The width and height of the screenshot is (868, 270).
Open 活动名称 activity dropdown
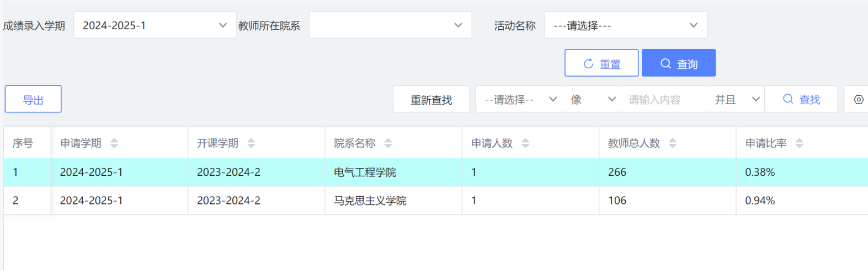tap(625, 25)
